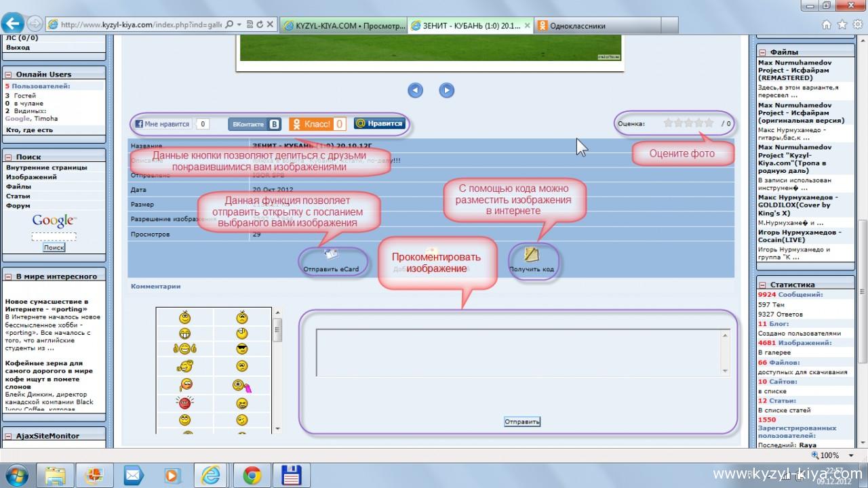The height and width of the screenshot is (488, 868).
Task: Click the browser Forward arrow
Action: 34,24
